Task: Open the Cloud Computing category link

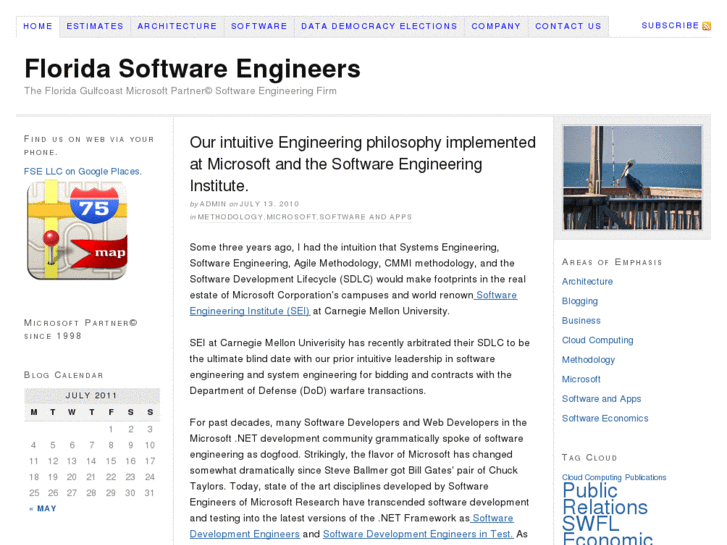Action: point(597,340)
